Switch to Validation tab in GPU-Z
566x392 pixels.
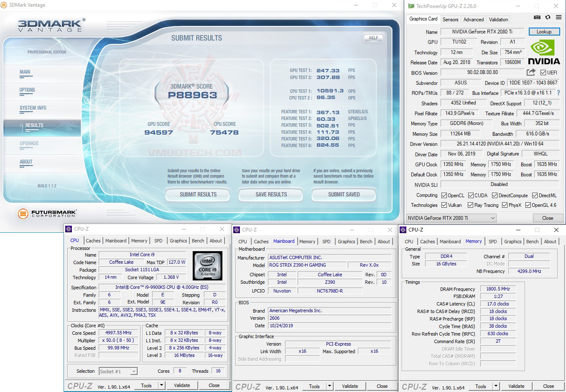coord(498,19)
